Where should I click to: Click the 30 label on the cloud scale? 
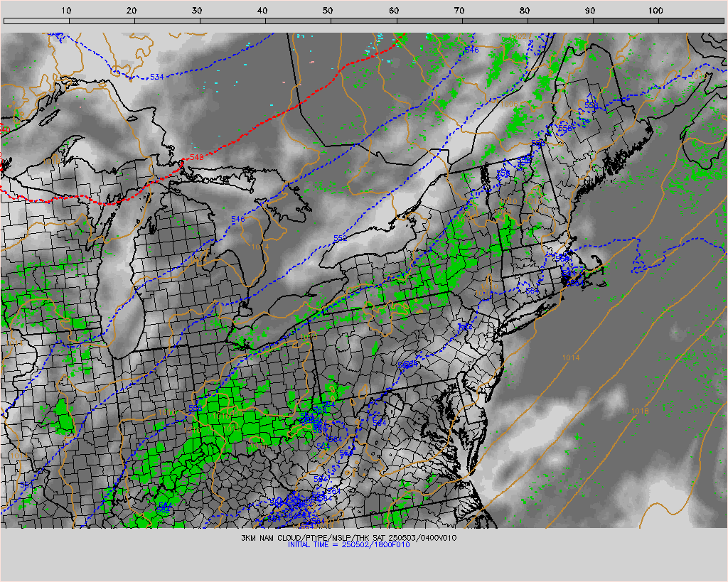tap(197, 10)
